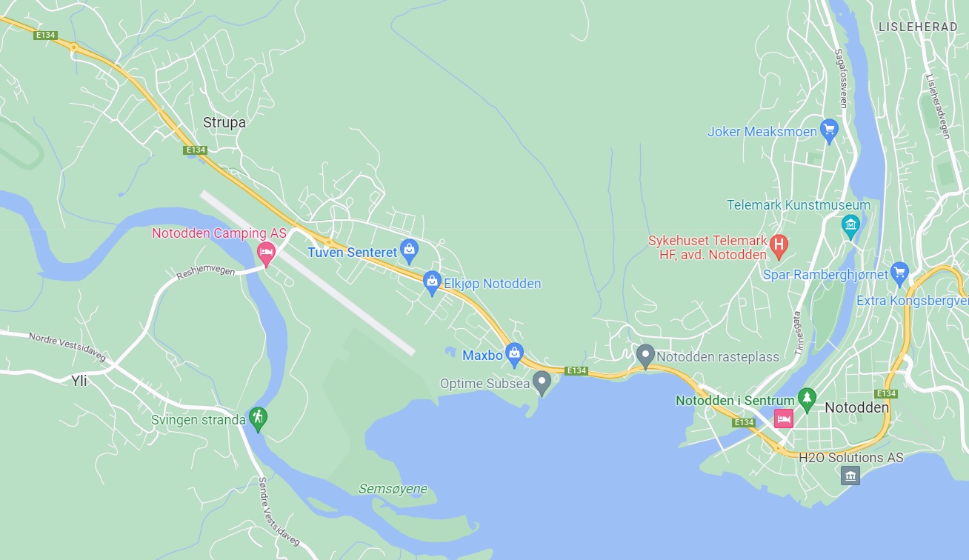Select the Strupa place label
Screen dimensions: 969x560
224,123
